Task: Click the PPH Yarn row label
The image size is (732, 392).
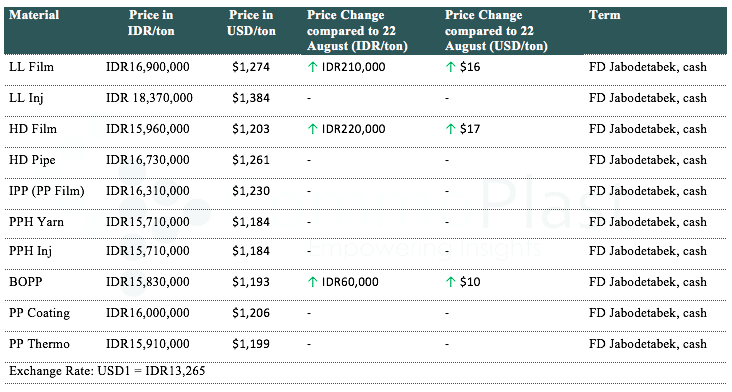Action: pos(36,222)
